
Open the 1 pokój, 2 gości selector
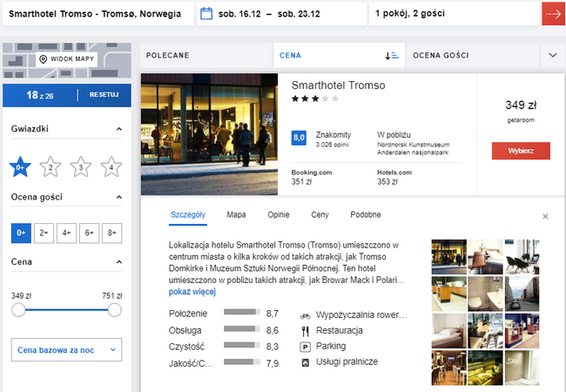[454, 14]
